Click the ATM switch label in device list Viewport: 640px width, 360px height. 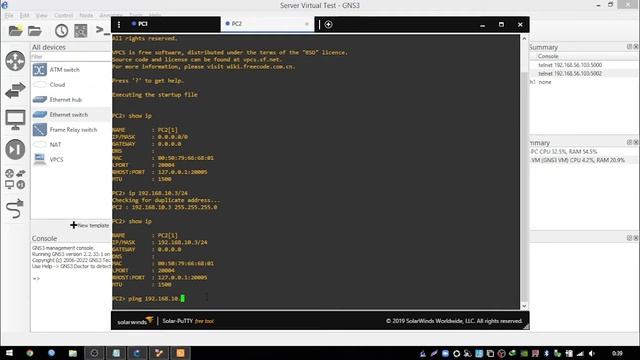[64, 70]
